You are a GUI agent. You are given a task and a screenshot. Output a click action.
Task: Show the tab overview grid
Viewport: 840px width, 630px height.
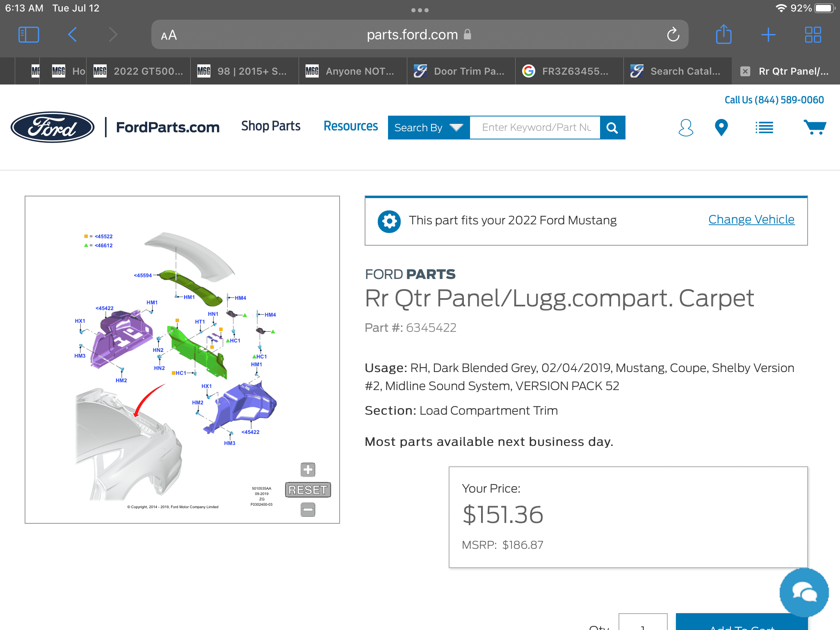[813, 35]
